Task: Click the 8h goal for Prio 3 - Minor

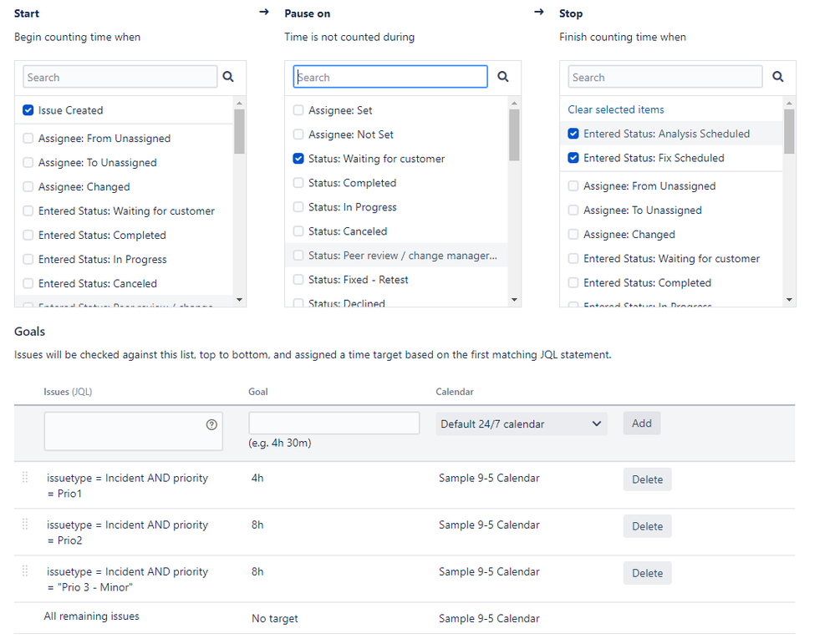Action: point(257,571)
